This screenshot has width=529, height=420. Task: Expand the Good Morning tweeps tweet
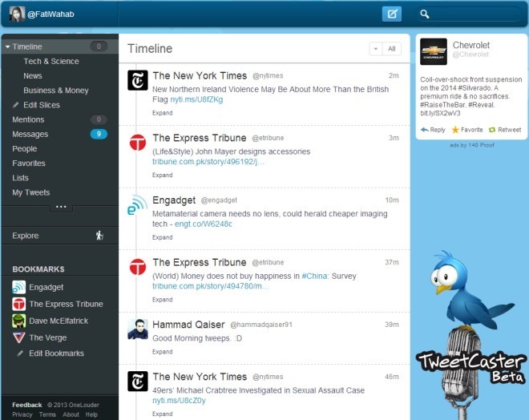162,352
